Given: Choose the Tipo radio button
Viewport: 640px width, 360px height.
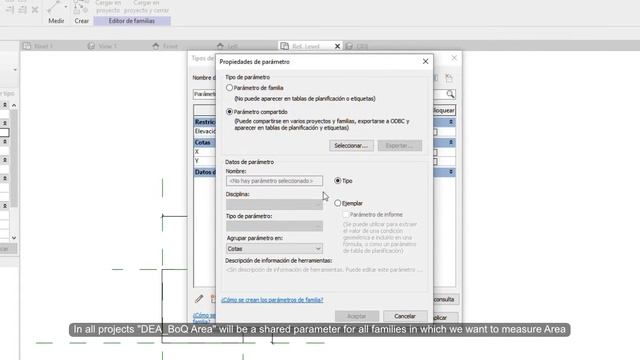Looking at the screenshot, I should [338, 180].
